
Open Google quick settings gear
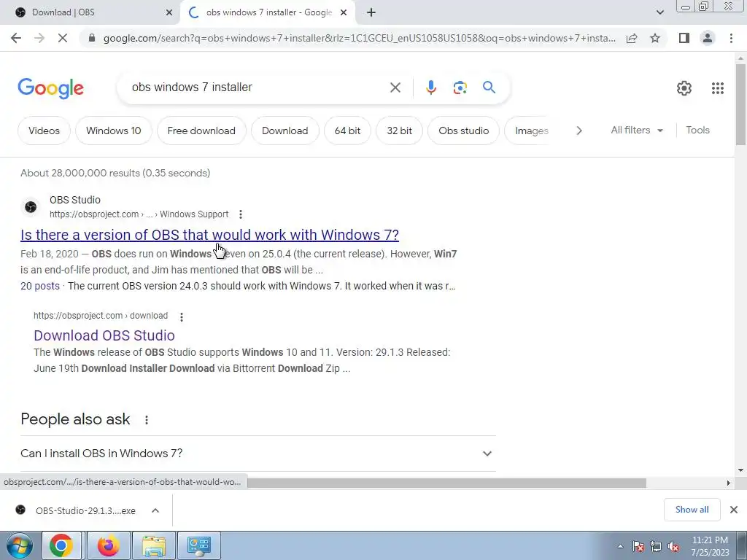(684, 88)
